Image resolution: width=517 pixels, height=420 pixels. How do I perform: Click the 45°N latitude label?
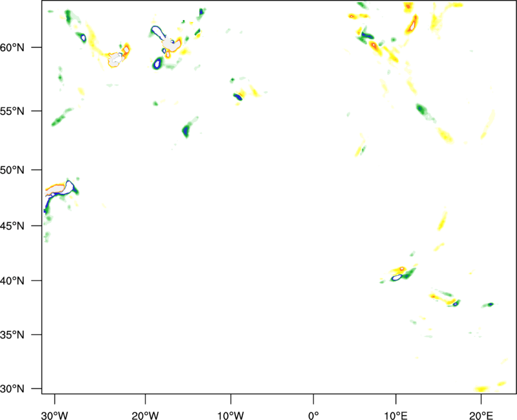click(x=12, y=226)
